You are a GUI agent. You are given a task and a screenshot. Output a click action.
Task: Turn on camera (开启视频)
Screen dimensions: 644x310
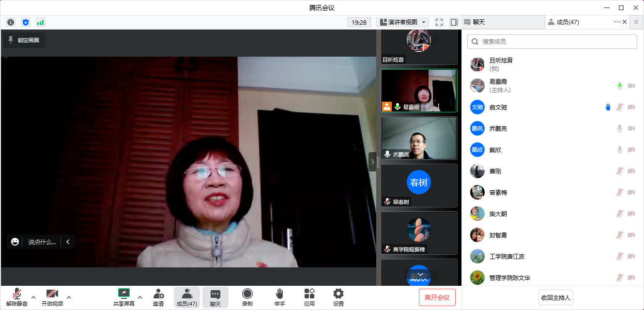tap(52, 297)
